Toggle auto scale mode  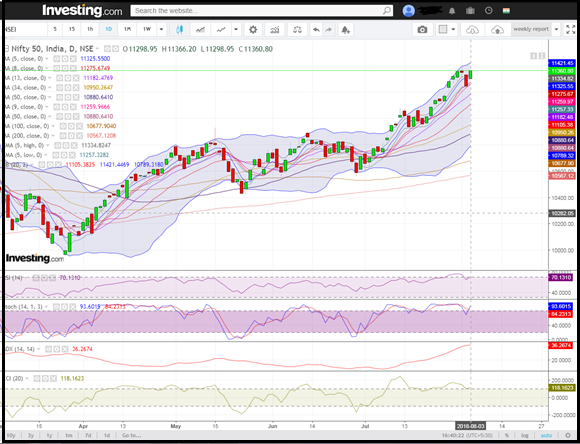(x=546, y=435)
